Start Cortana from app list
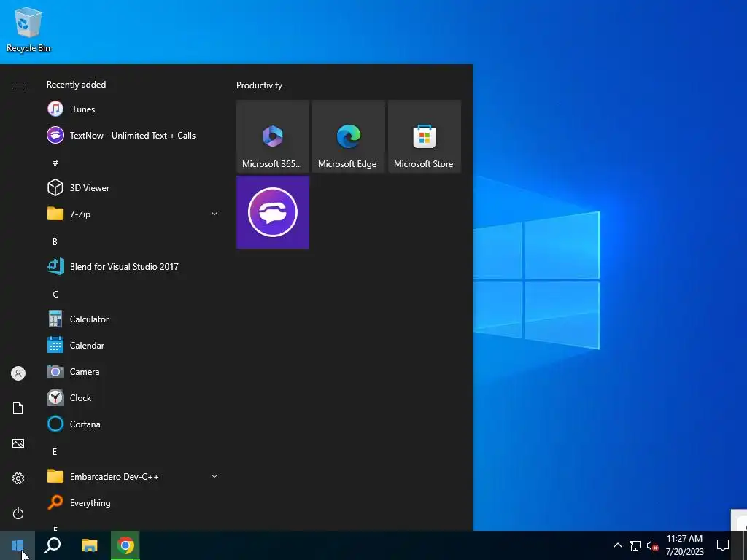 [x=133, y=424]
